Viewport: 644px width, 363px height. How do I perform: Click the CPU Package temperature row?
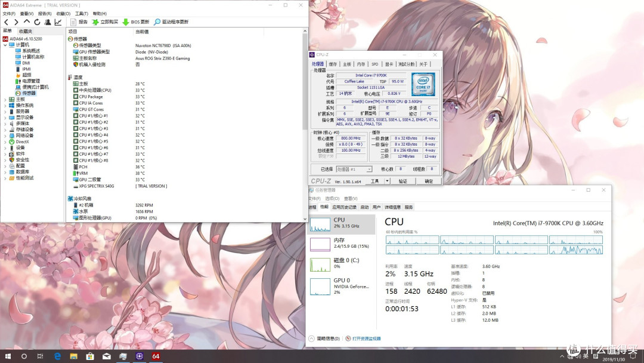click(184, 97)
